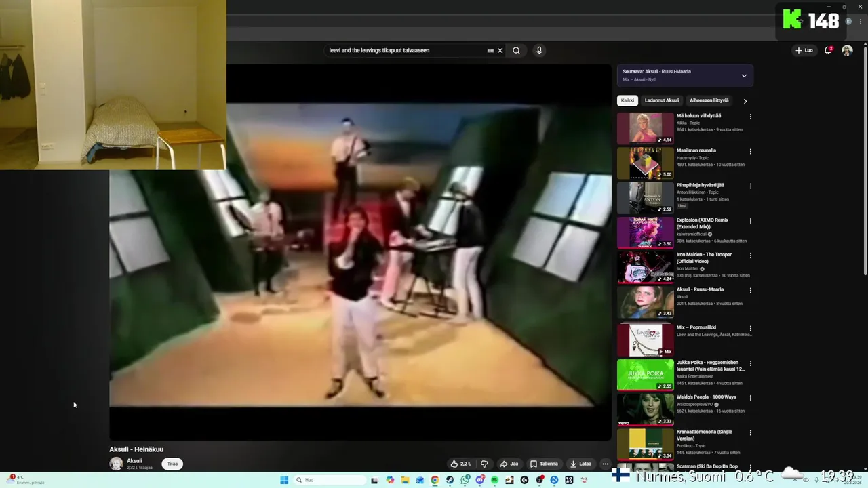The image size is (868, 488).
Task: Click the Windows taskbar Hae search box
Action: click(330, 480)
